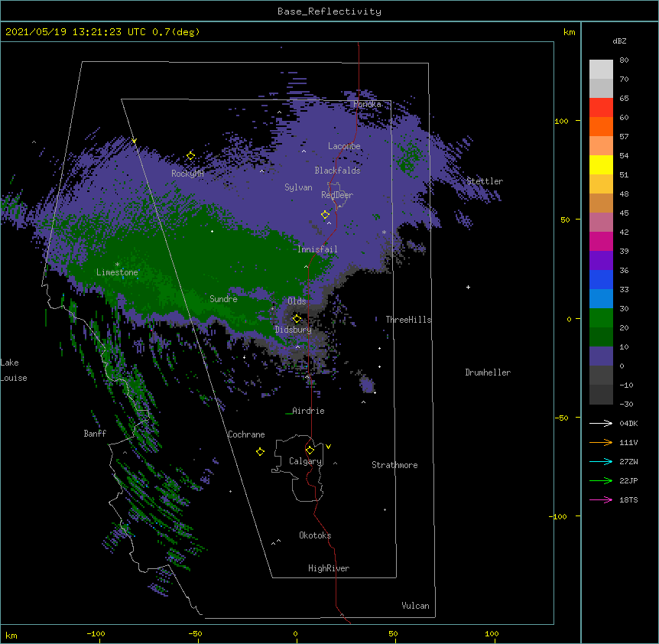Image resolution: width=659 pixels, height=644 pixels.
Task: Pick the magenta 42 dBZ swatch
Action: tap(601, 241)
